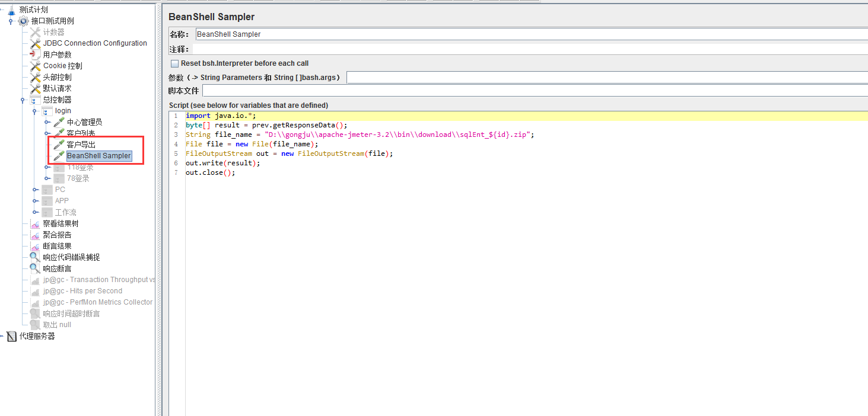Select the 测试计划 test plan flask icon

pos(11,9)
